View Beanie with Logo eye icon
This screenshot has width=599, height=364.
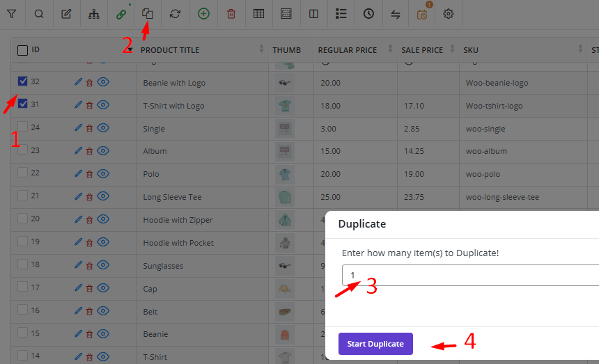point(103,82)
